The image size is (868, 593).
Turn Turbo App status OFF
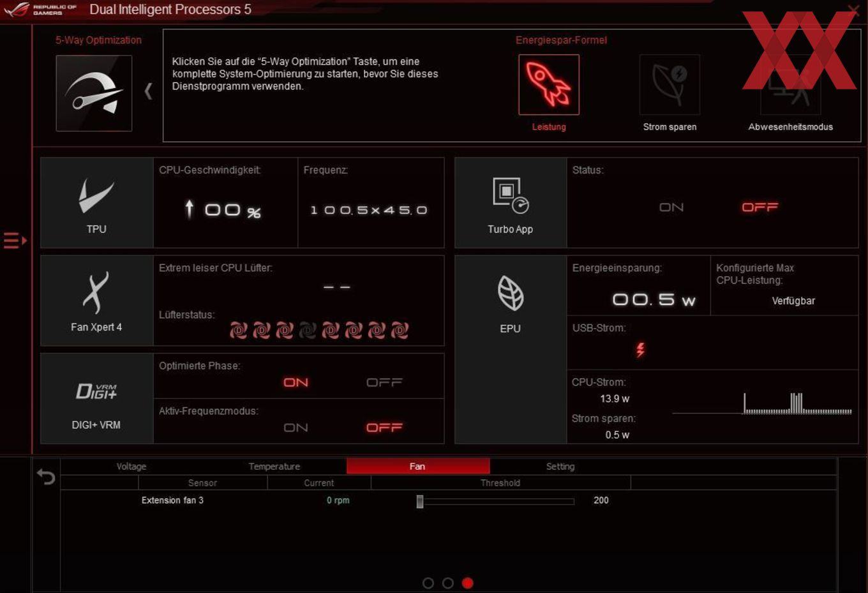click(760, 207)
